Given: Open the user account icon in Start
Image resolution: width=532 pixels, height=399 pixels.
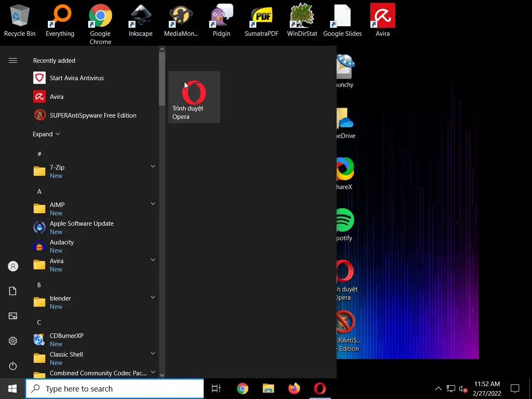Looking at the screenshot, I should [13, 266].
